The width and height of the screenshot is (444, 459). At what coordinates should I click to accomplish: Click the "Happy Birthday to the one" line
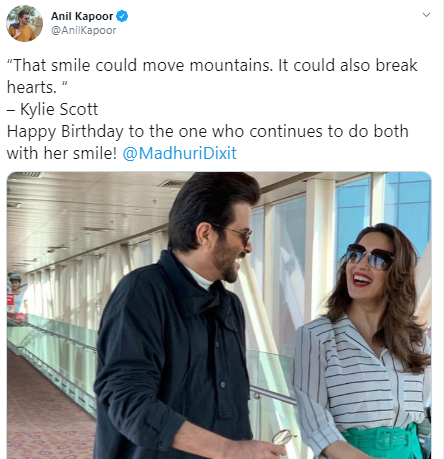pos(208,131)
